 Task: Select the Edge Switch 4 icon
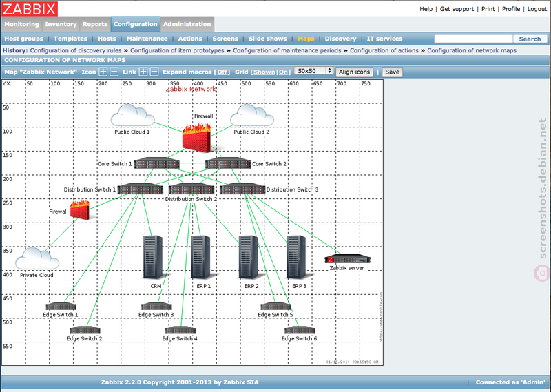(x=180, y=330)
